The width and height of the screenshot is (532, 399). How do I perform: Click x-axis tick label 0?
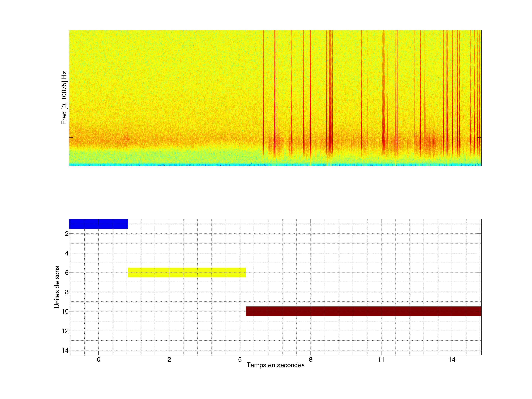point(98,359)
